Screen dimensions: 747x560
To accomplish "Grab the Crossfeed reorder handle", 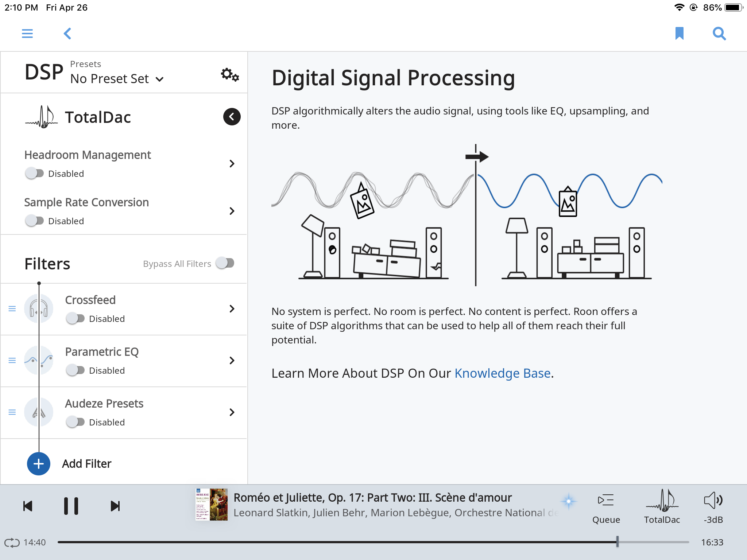I will click(x=12, y=309).
